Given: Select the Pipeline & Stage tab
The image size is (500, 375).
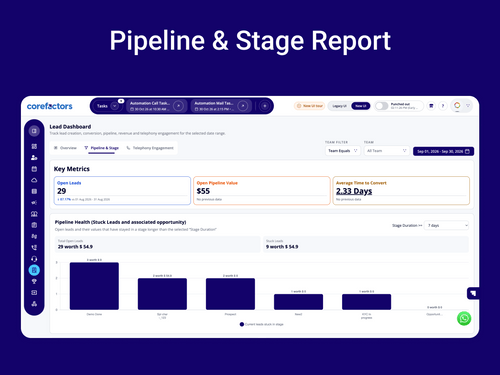Looking at the screenshot, I should click(x=101, y=148).
